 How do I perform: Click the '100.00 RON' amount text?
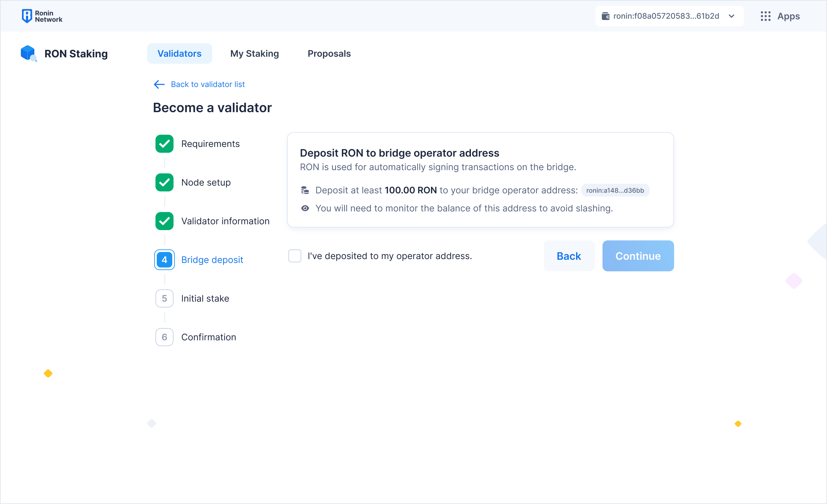click(411, 190)
